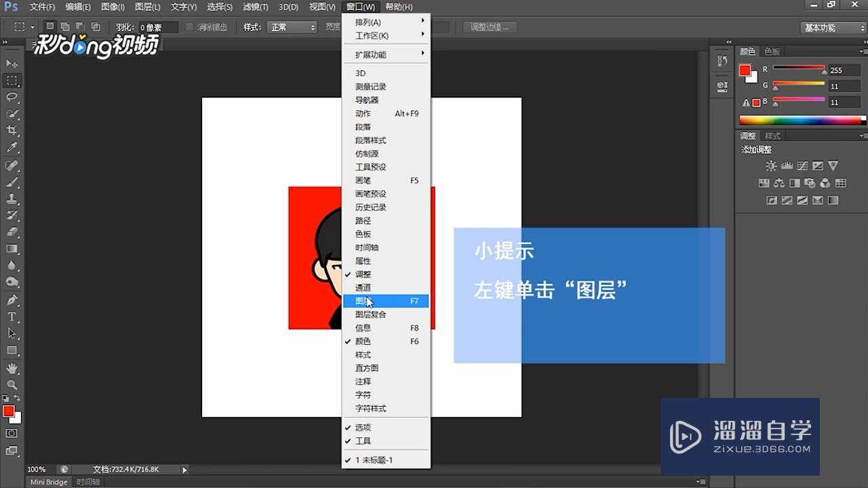Open the 正常 style dropdown in options bar
The image size is (868, 488).
point(292,28)
